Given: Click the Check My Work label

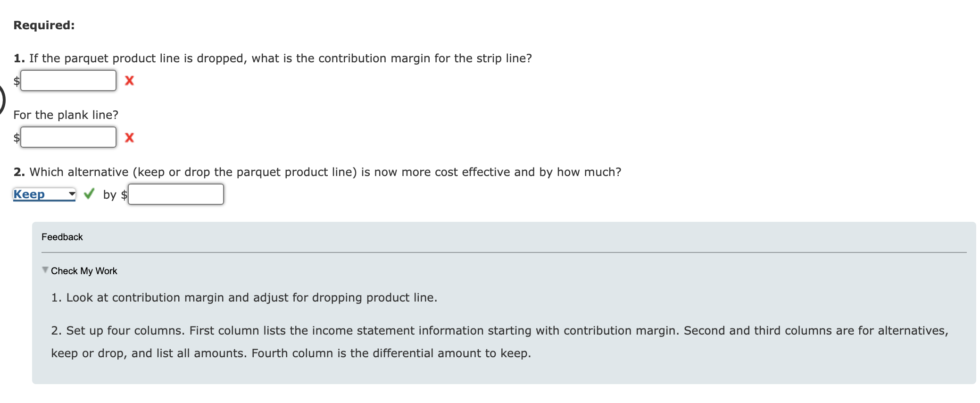Looking at the screenshot, I should (84, 271).
